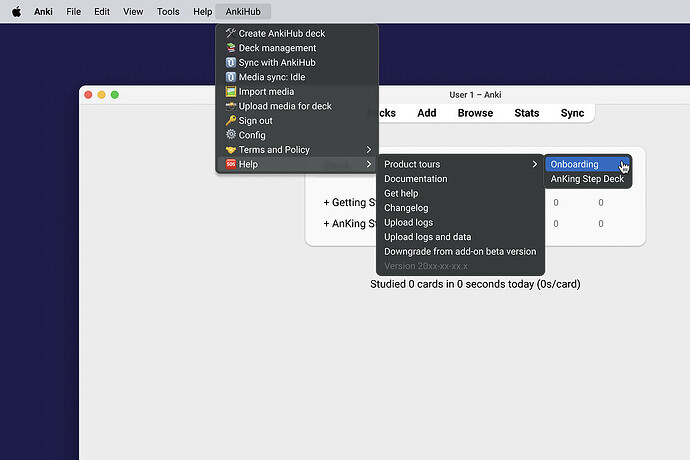Expand the Help submenu arrow in AnkiHub menu
690x460 pixels.
click(369, 164)
